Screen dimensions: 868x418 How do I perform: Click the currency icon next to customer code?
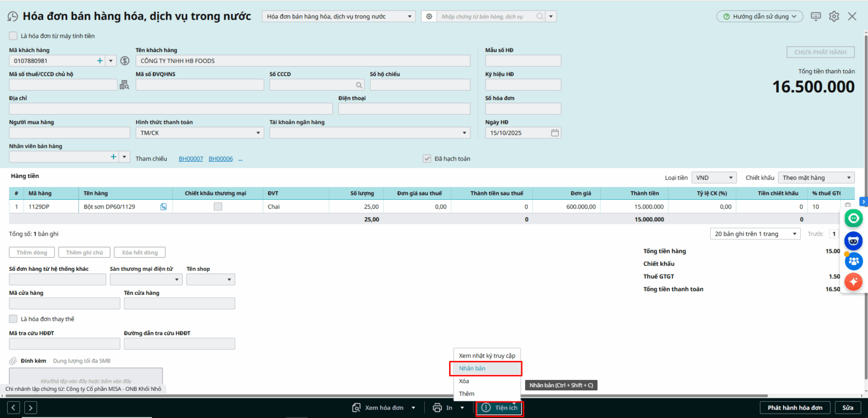pos(125,61)
